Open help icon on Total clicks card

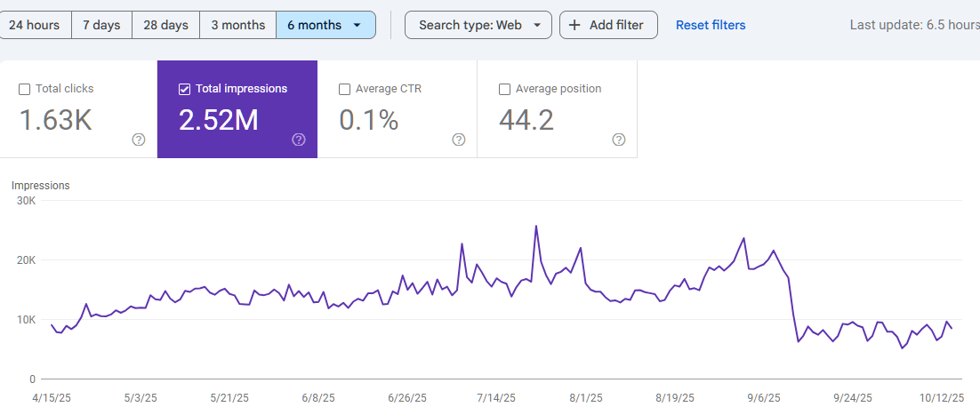coord(139,140)
